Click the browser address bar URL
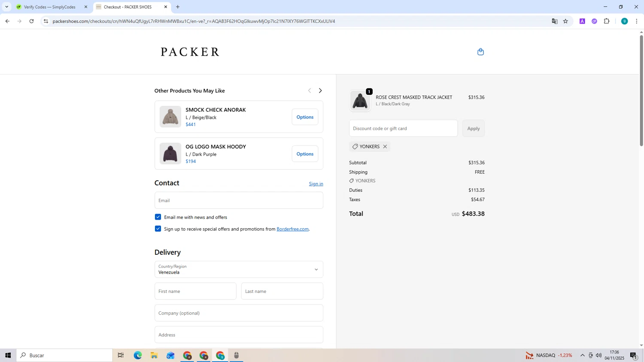Screen dimensions: 644x362 194,21
